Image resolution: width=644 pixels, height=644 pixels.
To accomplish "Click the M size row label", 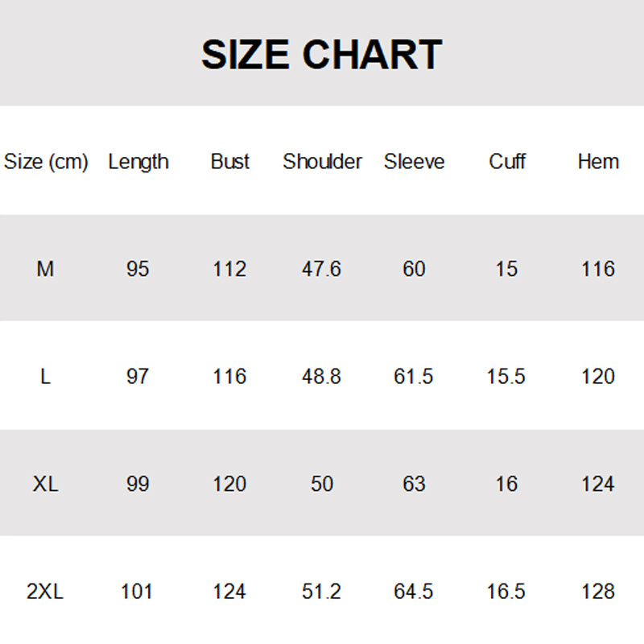I will tap(46, 269).
